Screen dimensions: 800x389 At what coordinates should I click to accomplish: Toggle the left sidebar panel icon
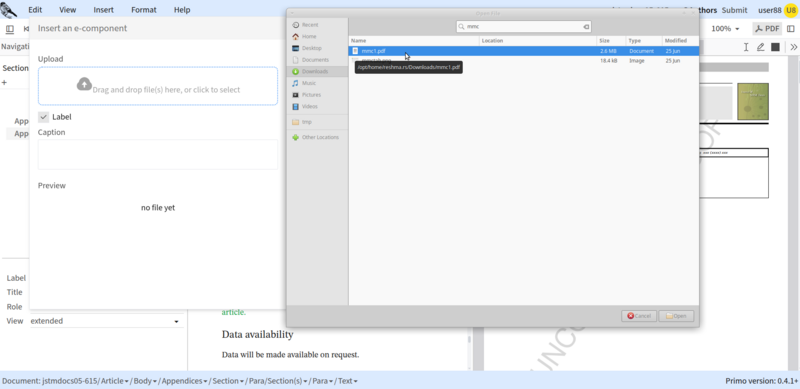(9, 29)
